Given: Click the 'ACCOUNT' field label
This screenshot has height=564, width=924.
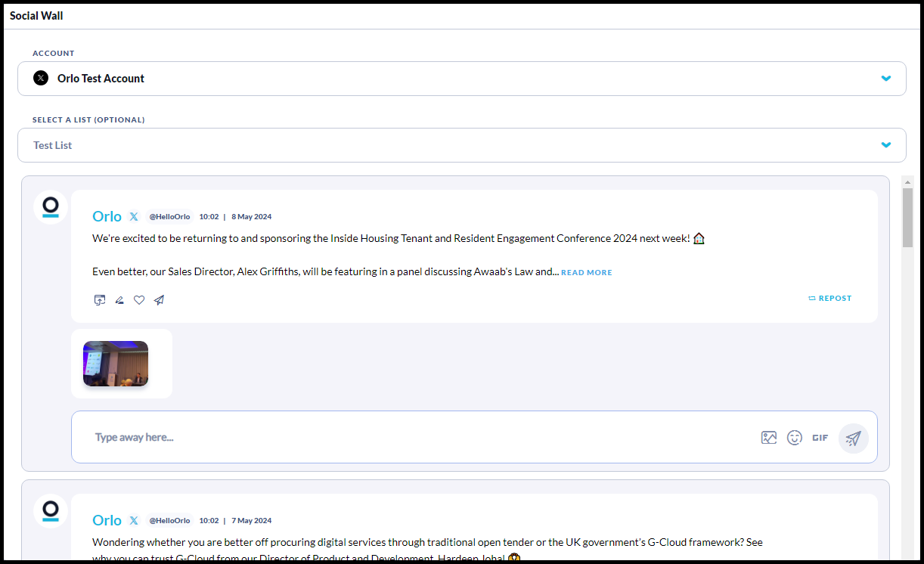Looking at the screenshot, I should (54, 54).
